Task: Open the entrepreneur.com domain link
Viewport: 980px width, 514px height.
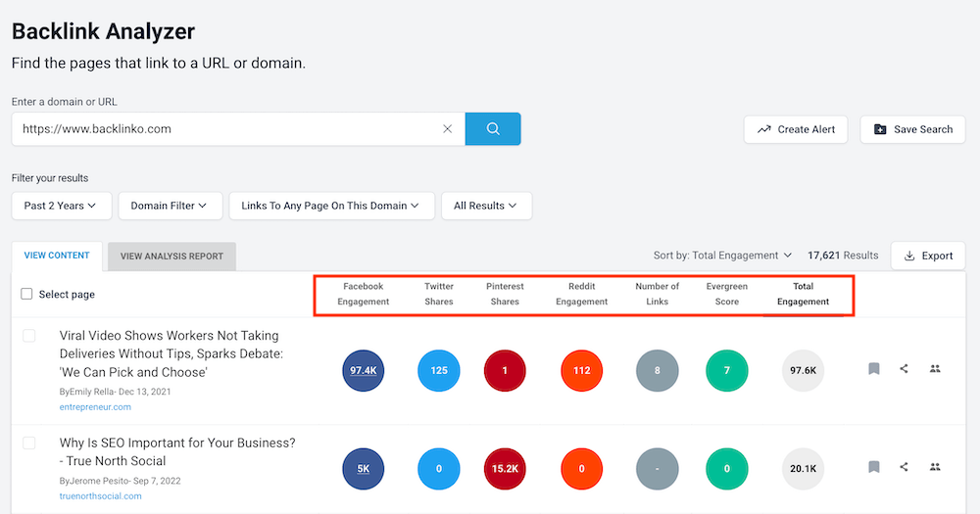Action: [x=94, y=407]
